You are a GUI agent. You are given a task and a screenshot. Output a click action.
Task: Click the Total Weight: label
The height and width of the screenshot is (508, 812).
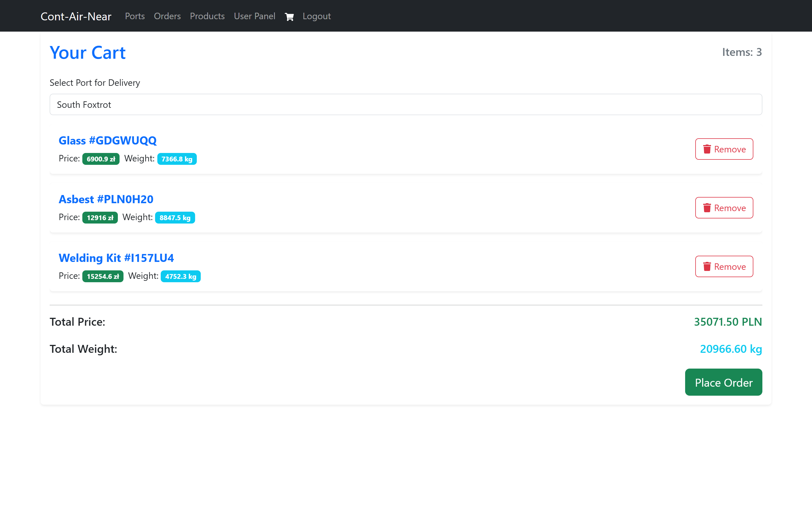click(x=83, y=349)
